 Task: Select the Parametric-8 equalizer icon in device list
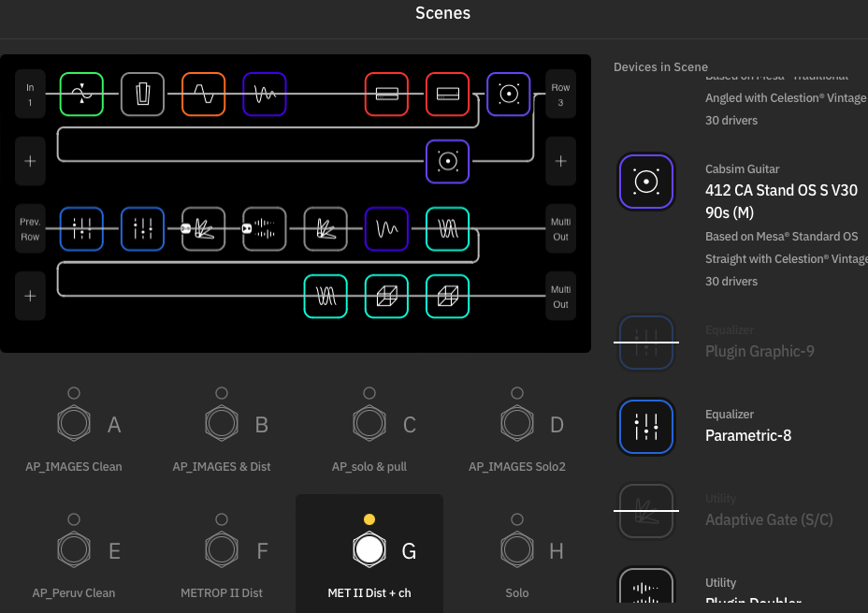point(645,427)
